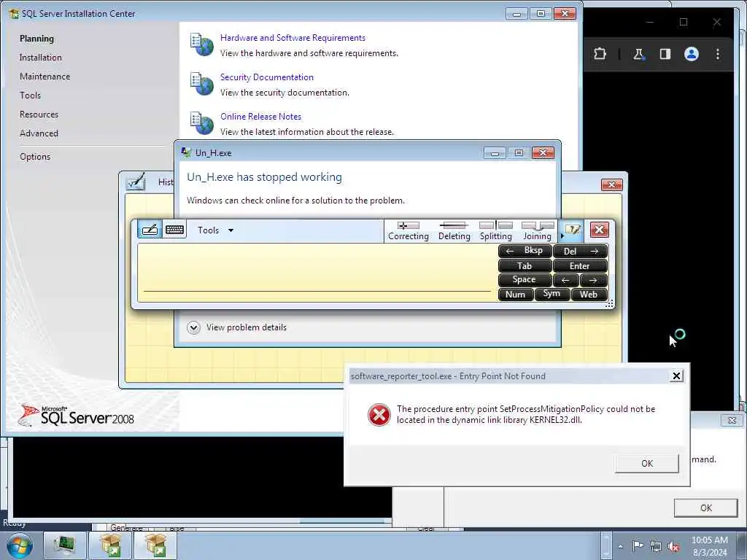
Task: Click the red error icon in error dialog
Action: click(x=379, y=415)
